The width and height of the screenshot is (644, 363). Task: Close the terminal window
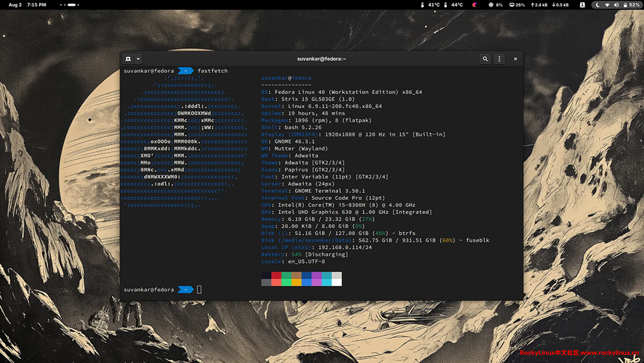515,59
